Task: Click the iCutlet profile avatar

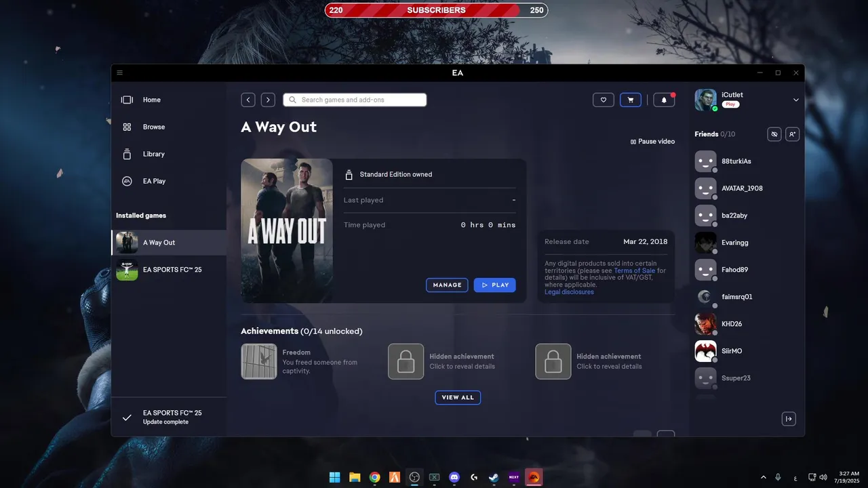Action: [705, 100]
